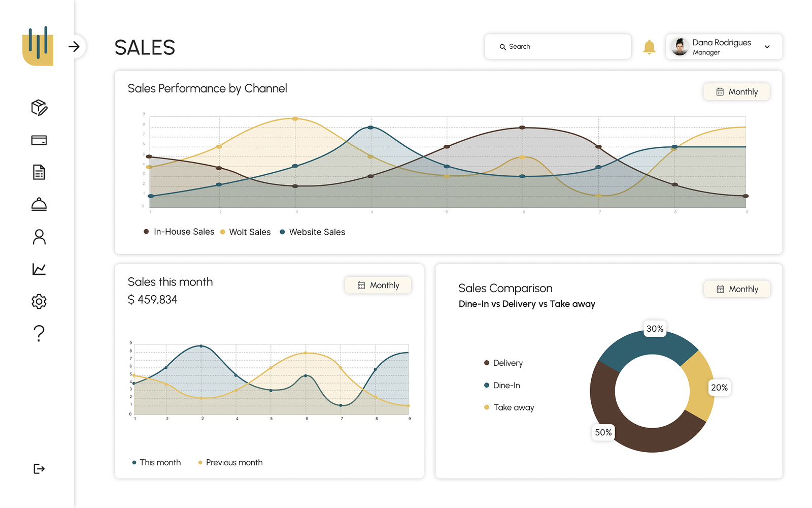
Task: Open the reports document icon in sidebar
Action: (39, 172)
